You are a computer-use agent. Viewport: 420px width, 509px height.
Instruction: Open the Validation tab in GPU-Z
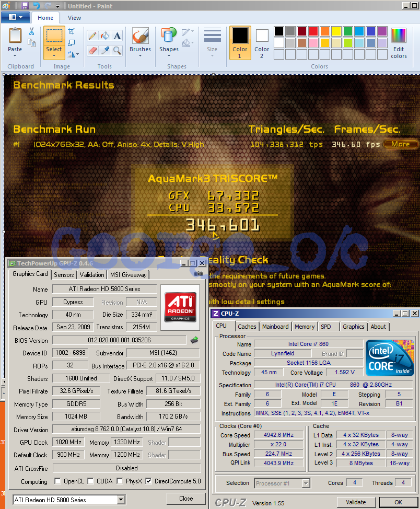tap(92, 275)
